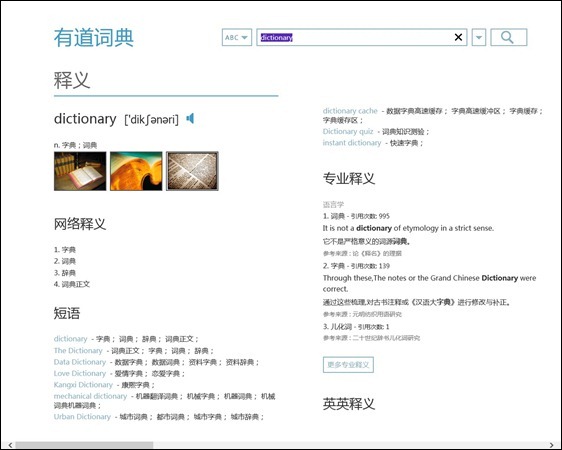
Task: Select web definition '4. 词典正文'
Action: pos(72,284)
